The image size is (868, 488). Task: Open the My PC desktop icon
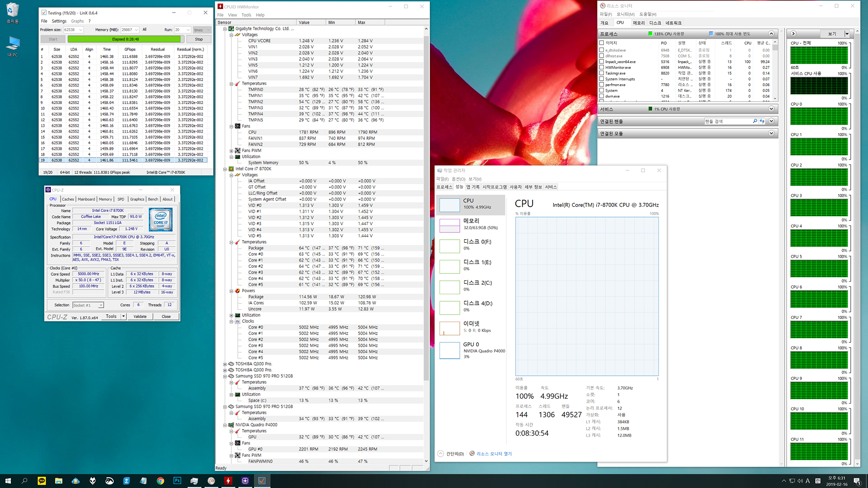13,46
